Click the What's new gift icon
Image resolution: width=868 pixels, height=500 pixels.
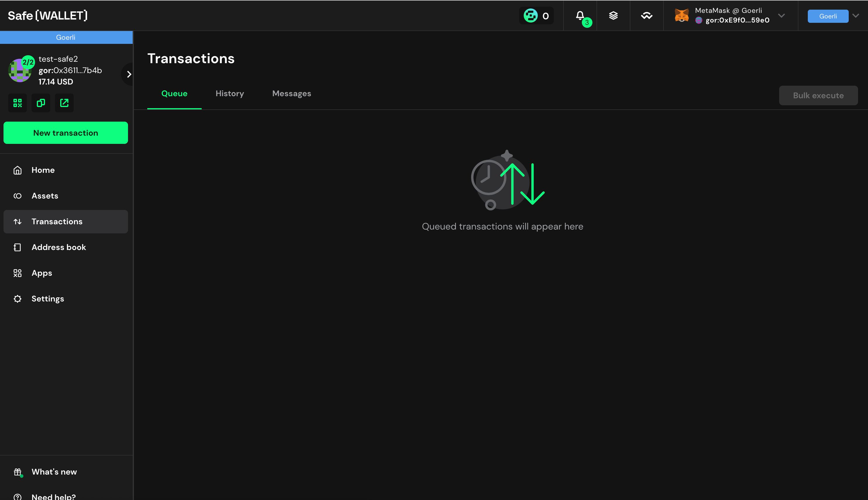(18, 472)
